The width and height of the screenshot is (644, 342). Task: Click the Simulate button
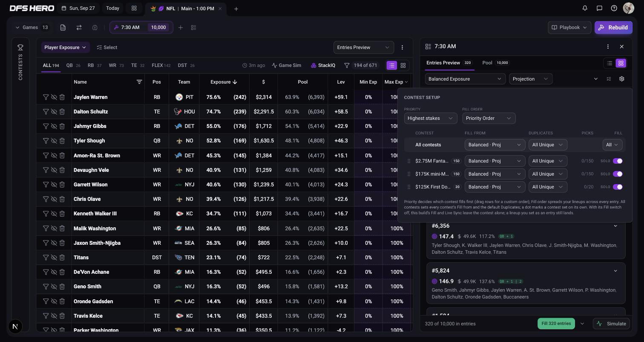611,324
